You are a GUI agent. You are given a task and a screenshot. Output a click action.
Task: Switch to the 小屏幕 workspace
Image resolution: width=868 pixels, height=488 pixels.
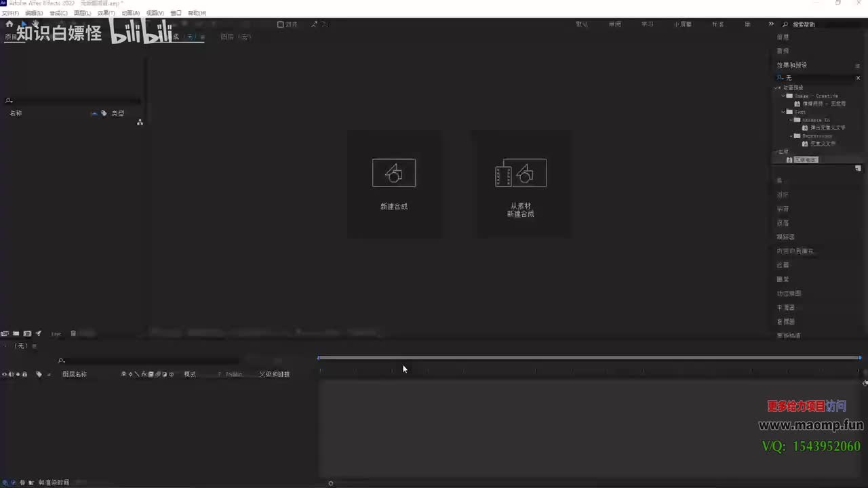682,24
